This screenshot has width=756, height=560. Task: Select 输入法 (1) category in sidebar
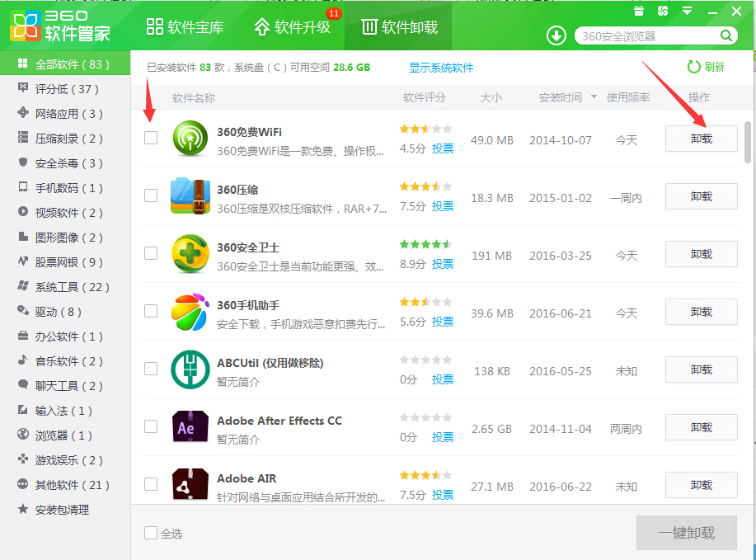tap(65, 411)
